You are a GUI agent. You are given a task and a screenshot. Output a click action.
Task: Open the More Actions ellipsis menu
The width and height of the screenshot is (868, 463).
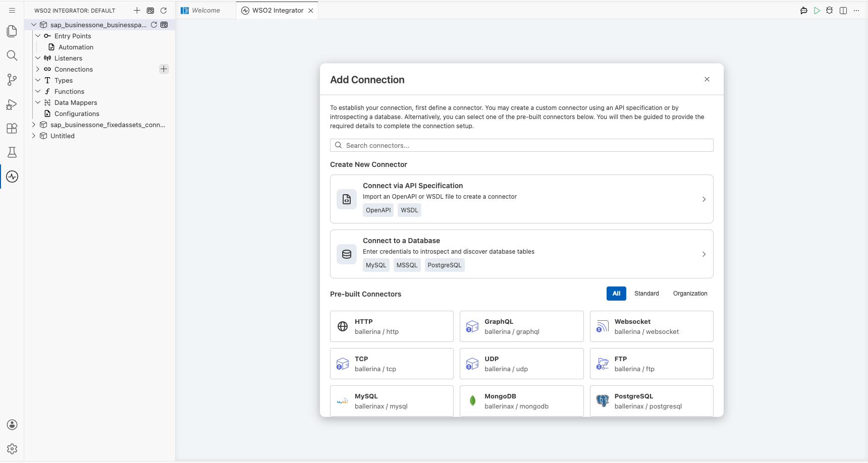point(856,10)
